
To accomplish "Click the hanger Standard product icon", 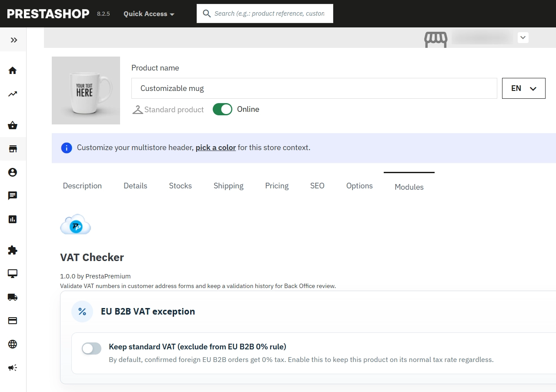I will 137,110.
